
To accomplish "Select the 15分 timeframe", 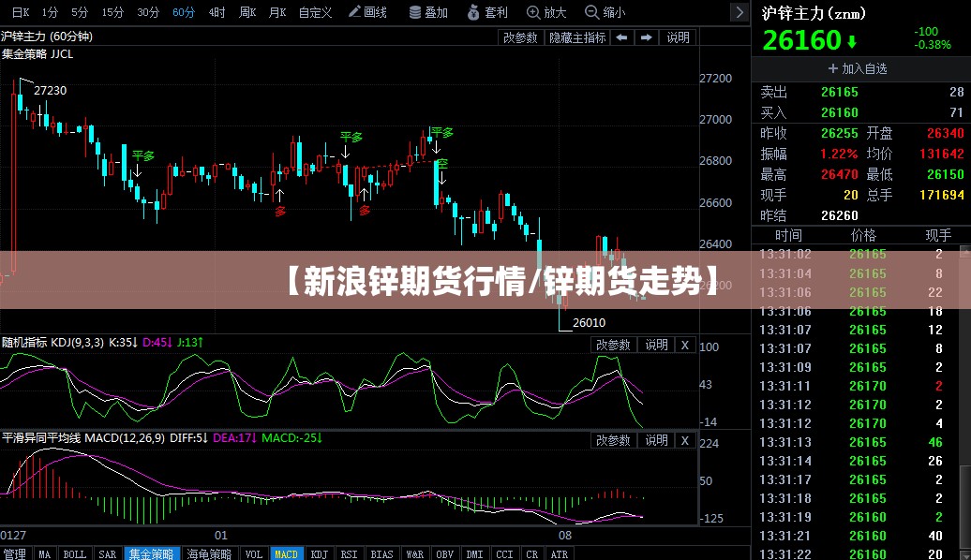I will pyautogui.click(x=112, y=12).
